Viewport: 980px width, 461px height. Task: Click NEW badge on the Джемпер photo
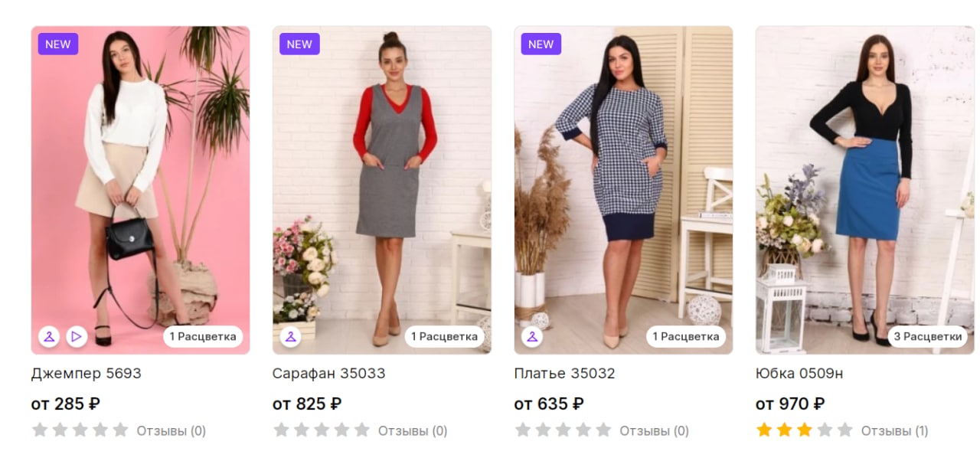click(58, 44)
